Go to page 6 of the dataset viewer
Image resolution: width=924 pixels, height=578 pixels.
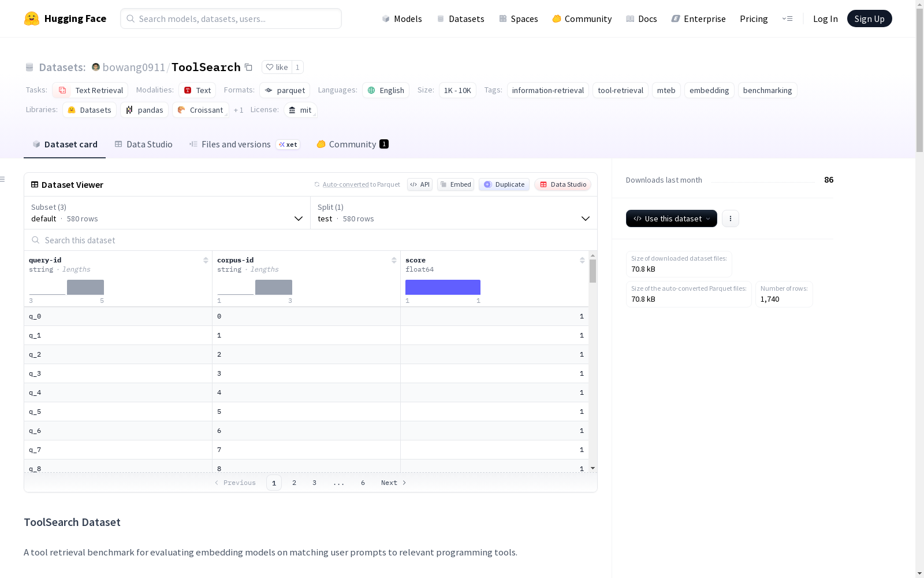coord(363,483)
